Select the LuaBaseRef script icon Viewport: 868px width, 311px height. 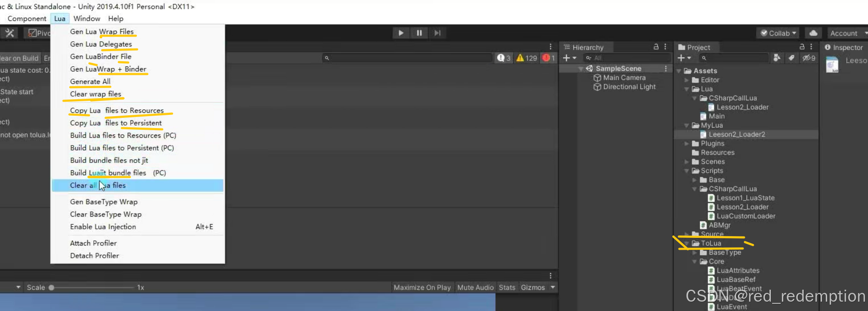pos(711,280)
